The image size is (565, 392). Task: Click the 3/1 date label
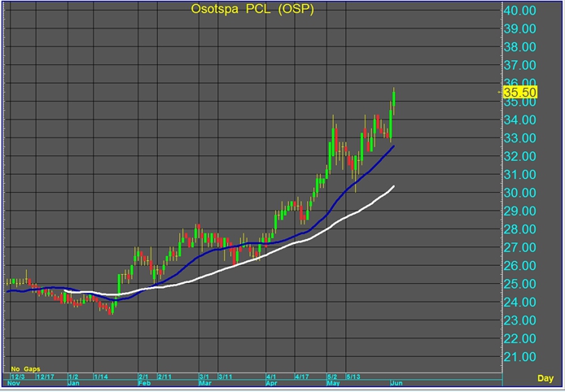(x=204, y=377)
